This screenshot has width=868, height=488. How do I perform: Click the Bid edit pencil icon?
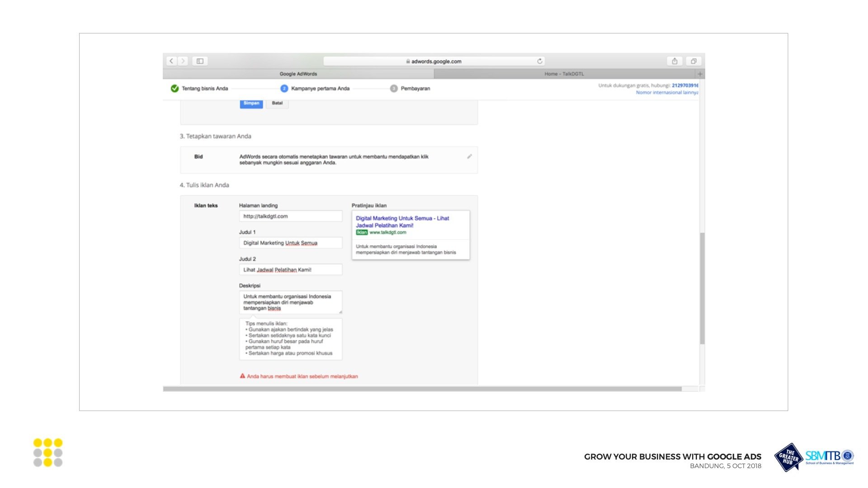[469, 156]
